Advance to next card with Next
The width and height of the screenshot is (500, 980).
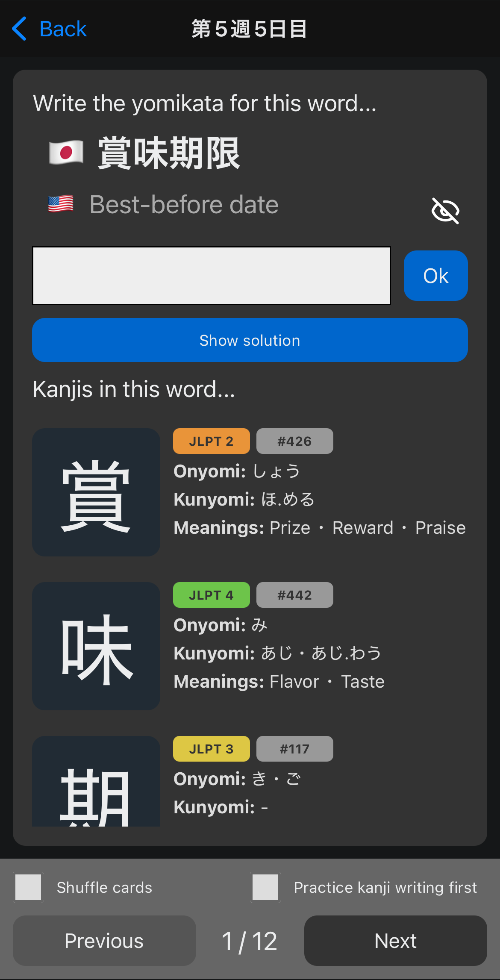(395, 941)
